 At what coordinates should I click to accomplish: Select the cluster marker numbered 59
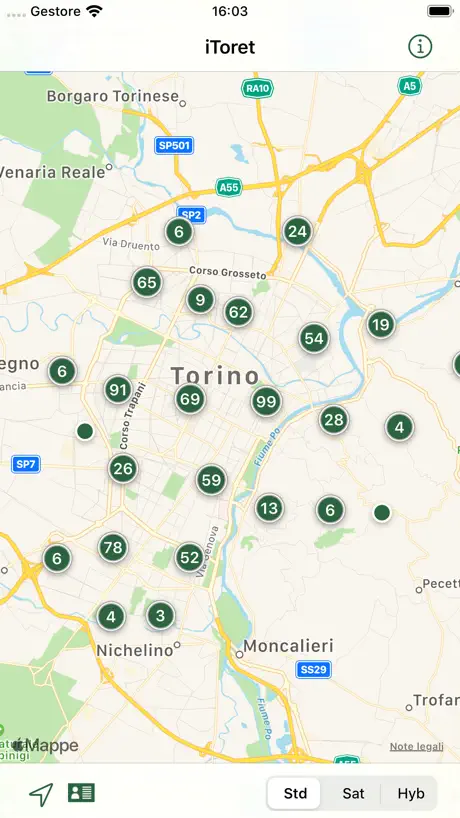click(x=211, y=479)
